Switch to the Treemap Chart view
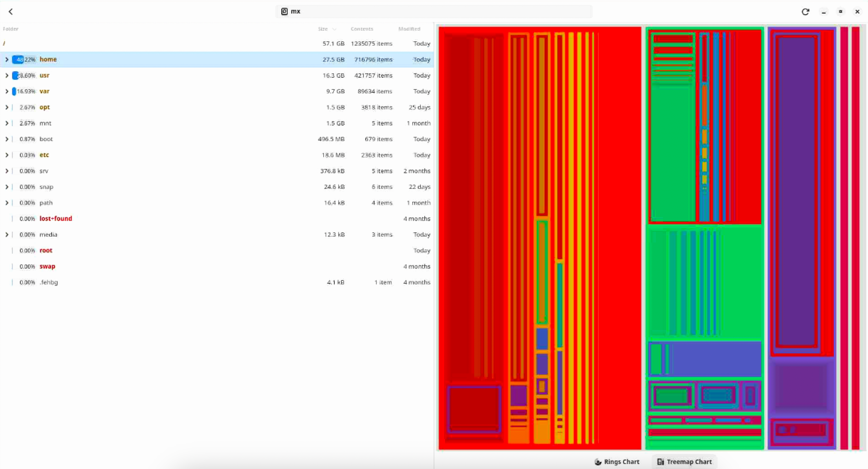Viewport: 868px width, 469px height. 684,462
